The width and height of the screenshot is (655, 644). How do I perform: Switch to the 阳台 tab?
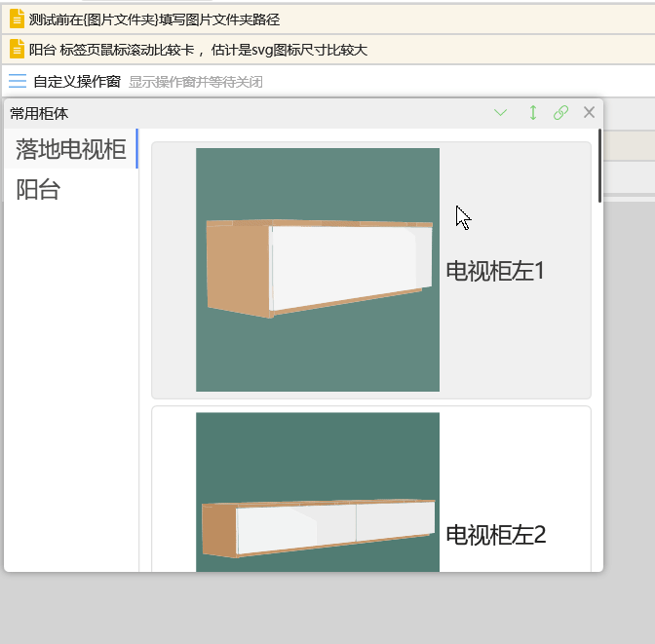point(71,189)
